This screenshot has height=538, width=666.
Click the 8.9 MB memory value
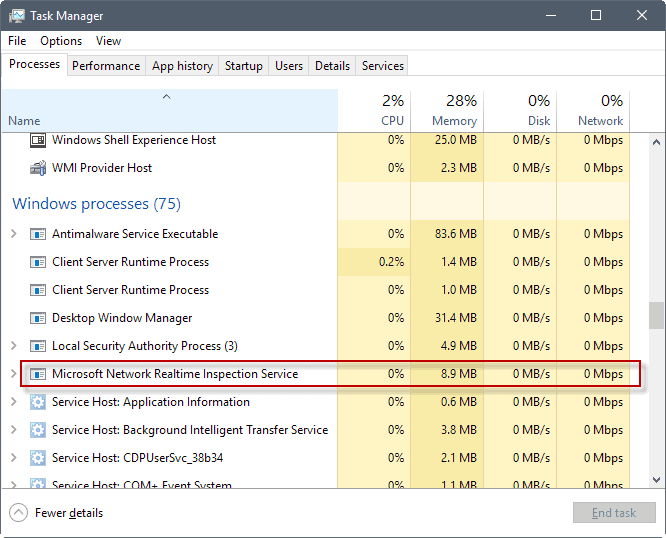point(459,374)
